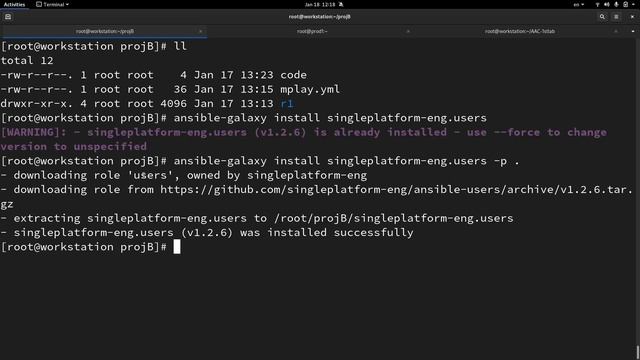Screen dimensions: 640x360
Task: Click the 'll' command text
Action: [x=180, y=47]
